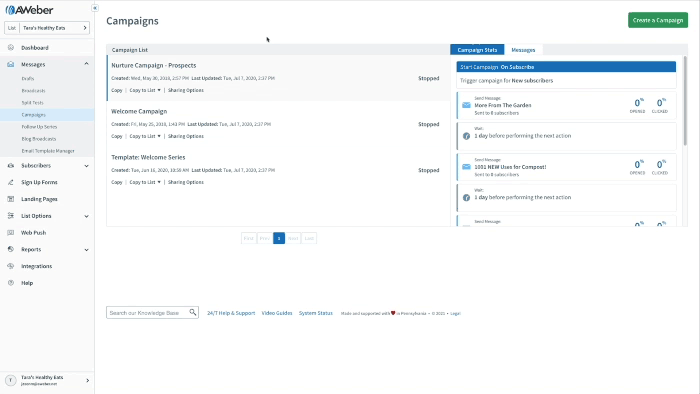Click the clock icon of the first wait step

466,136
